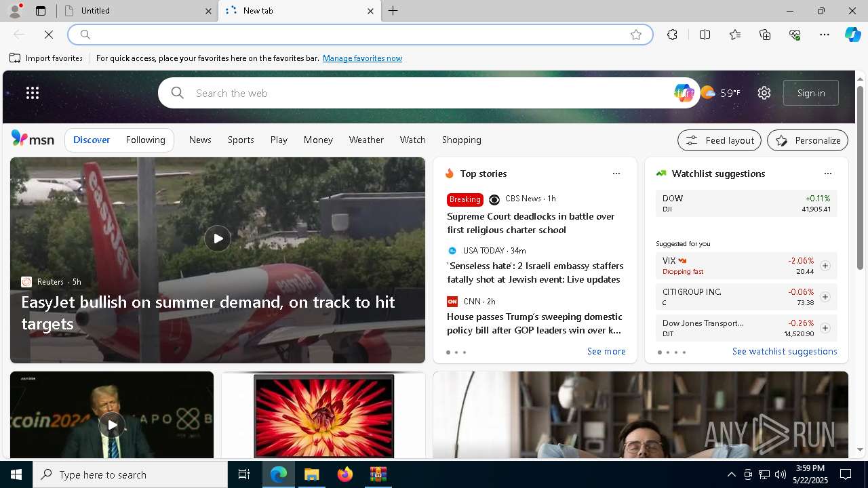The image size is (868, 488).
Task: Add VIX to watchlist
Action: [x=825, y=266]
